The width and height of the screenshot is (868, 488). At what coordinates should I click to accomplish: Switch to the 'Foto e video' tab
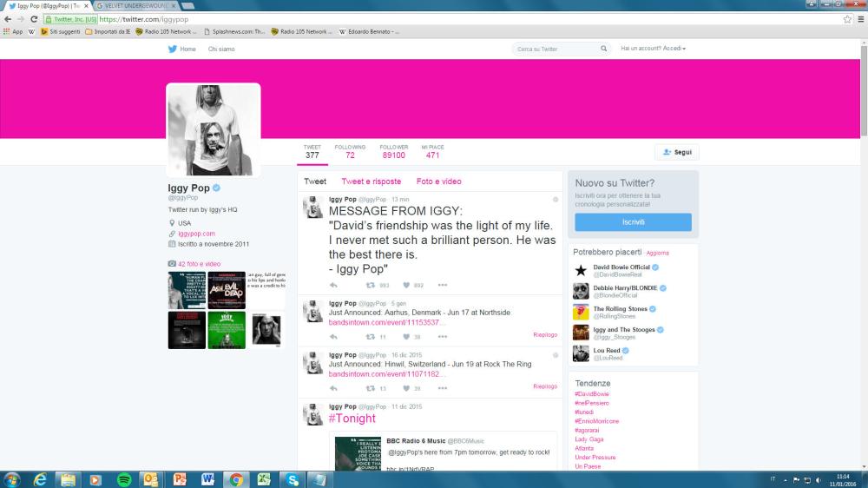tap(438, 181)
